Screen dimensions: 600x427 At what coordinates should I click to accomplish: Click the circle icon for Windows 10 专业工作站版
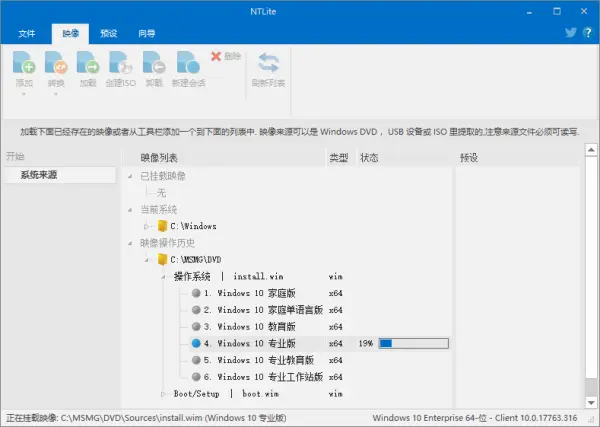(196, 377)
